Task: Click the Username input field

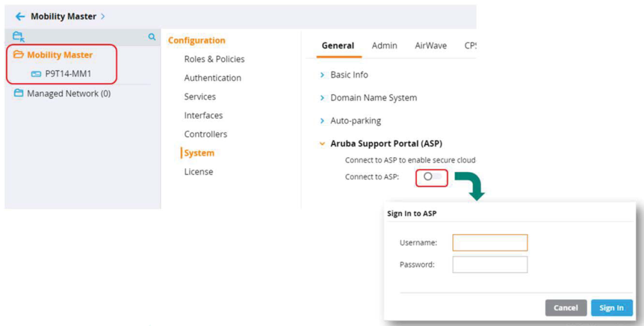Action: (x=490, y=242)
